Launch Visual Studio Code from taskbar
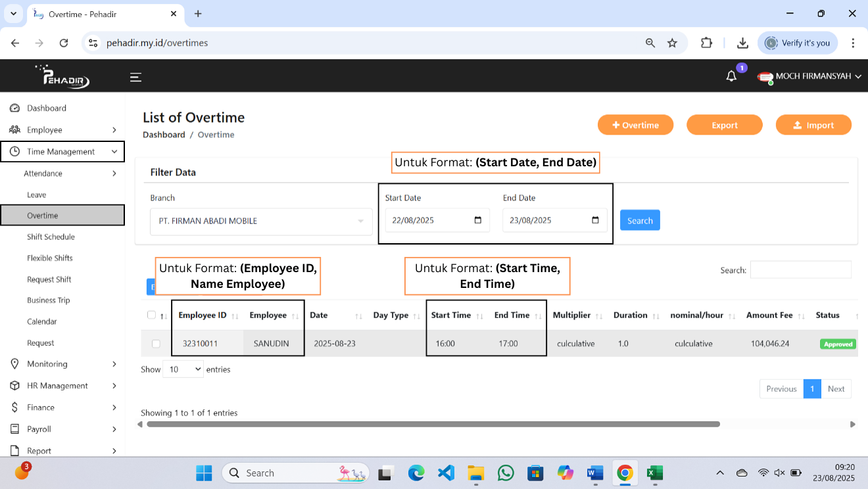The image size is (868, 489). click(446, 473)
